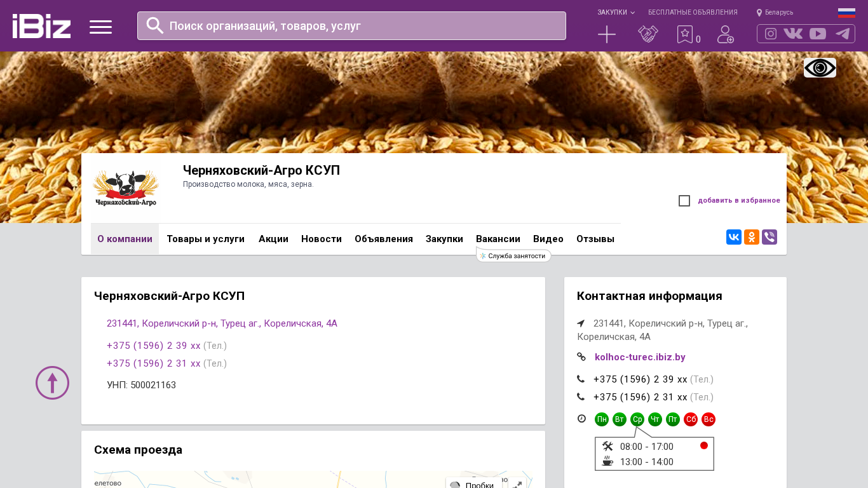The height and width of the screenshot is (488, 868).
Task: Click the plus add icon in header
Action: coord(607,34)
